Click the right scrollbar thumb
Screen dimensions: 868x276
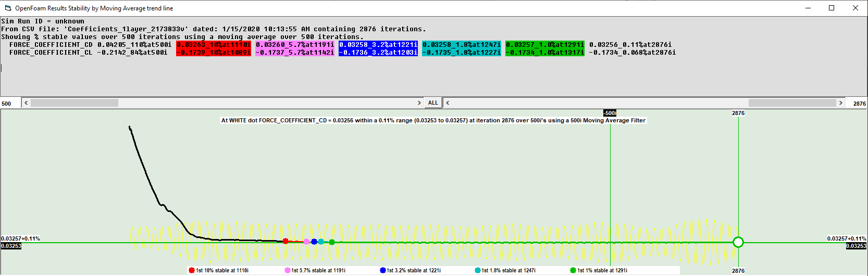point(792,103)
